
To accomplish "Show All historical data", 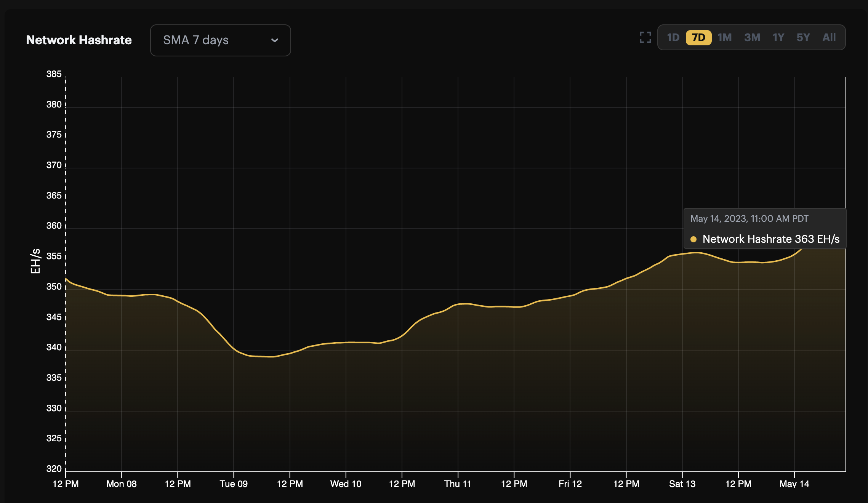I will coord(829,37).
